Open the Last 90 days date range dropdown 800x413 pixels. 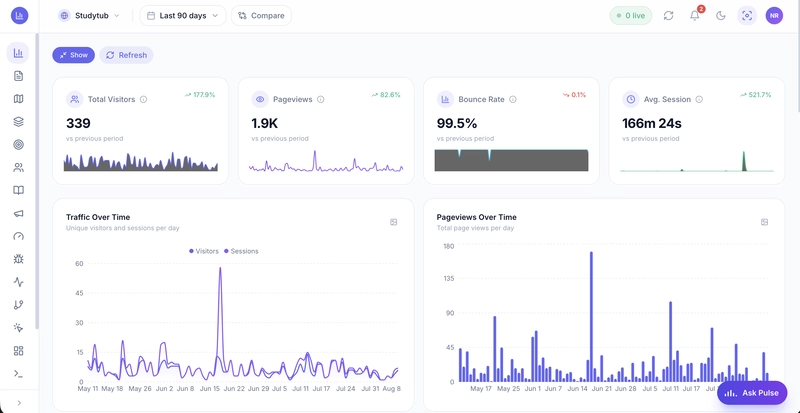(x=183, y=16)
